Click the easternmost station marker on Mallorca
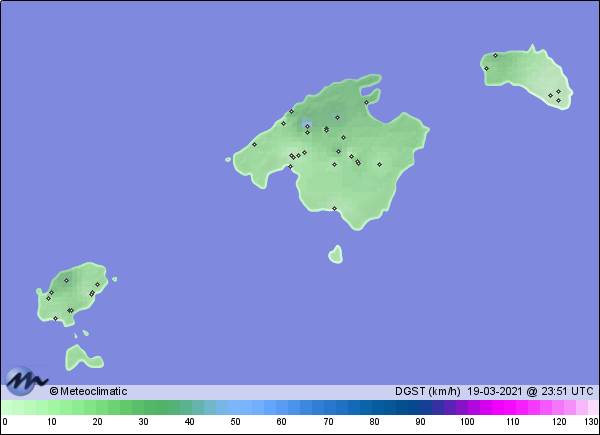This screenshot has height=435, width=600. (379, 164)
